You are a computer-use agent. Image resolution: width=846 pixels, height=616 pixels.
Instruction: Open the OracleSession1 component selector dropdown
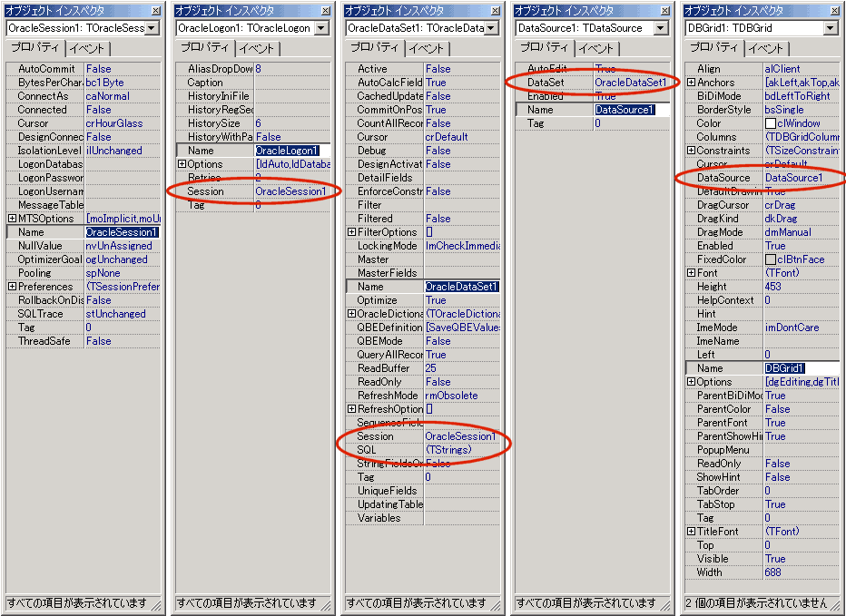152,28
